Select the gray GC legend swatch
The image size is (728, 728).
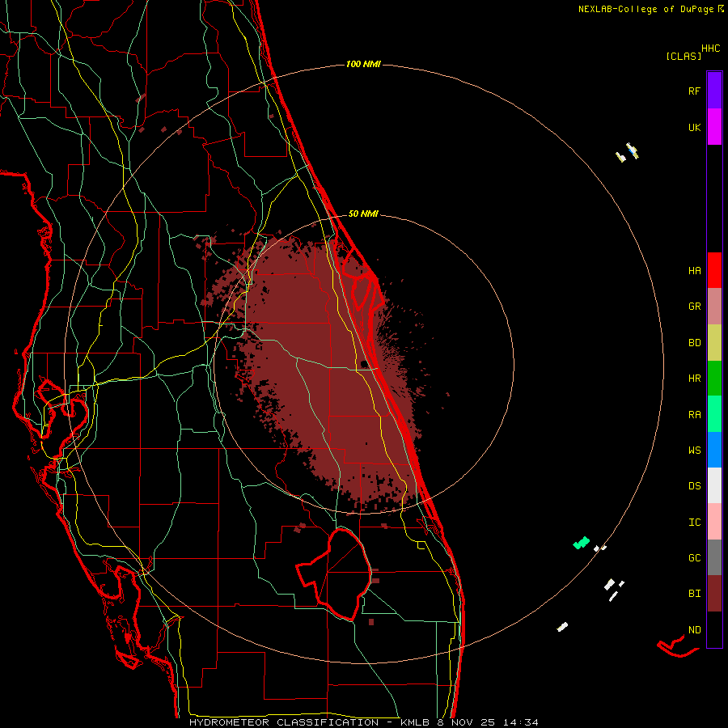[x=714, y=557]
